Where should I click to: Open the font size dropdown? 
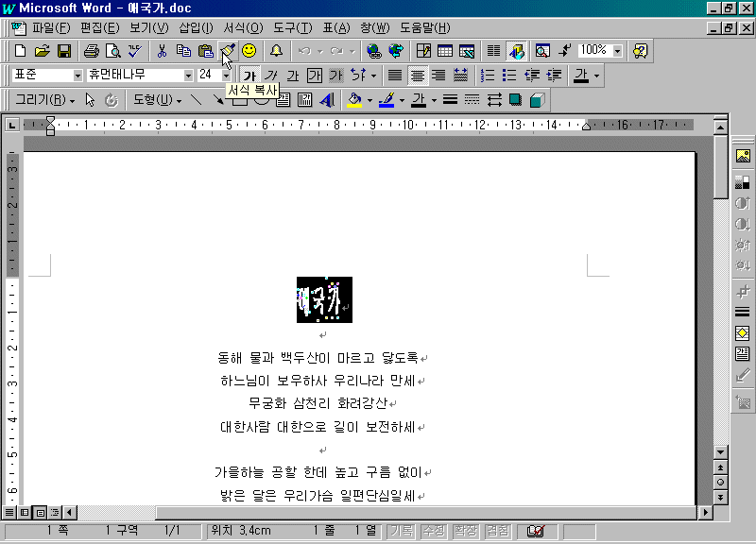(226, 76)
